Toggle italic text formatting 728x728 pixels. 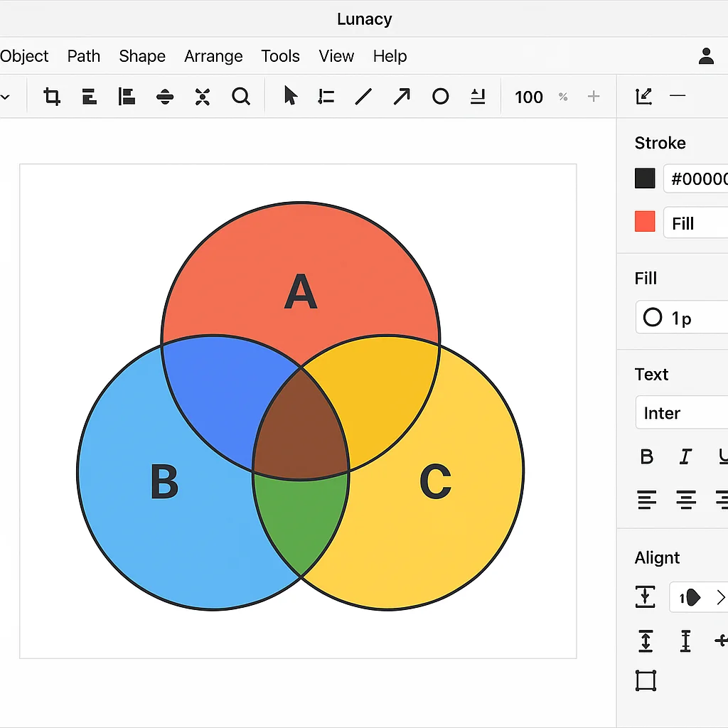pyautogui.click(x=685, y=457)
